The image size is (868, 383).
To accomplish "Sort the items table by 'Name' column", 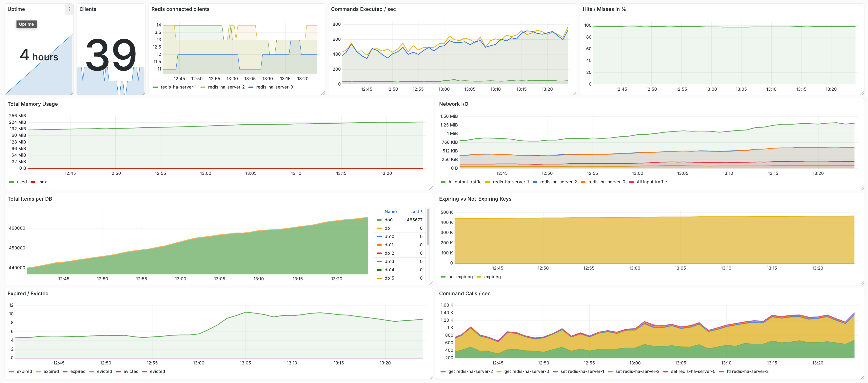I will pos(390,211).
